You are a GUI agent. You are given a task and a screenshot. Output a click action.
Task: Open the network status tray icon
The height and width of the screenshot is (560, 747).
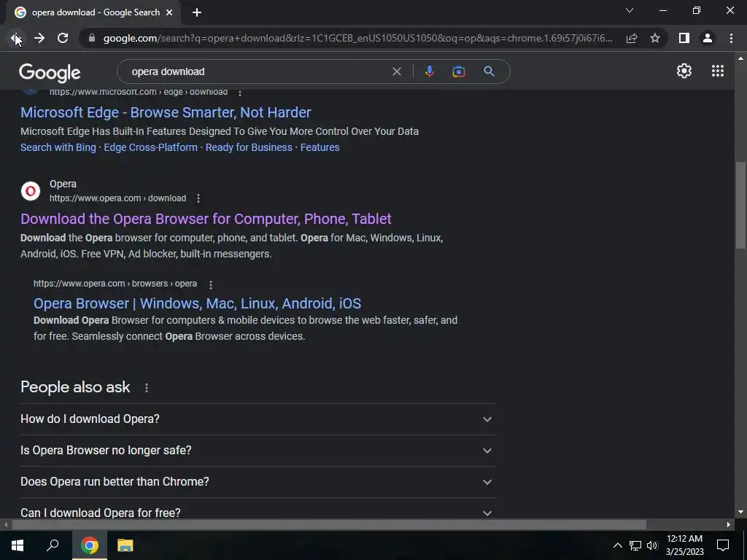635,545
